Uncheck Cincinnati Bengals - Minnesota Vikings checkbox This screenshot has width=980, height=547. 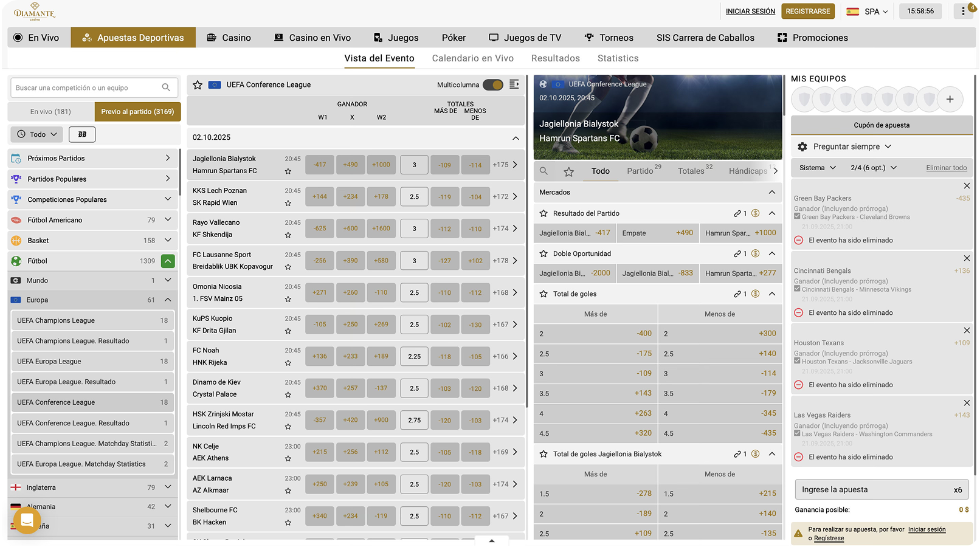click(797, 289)
